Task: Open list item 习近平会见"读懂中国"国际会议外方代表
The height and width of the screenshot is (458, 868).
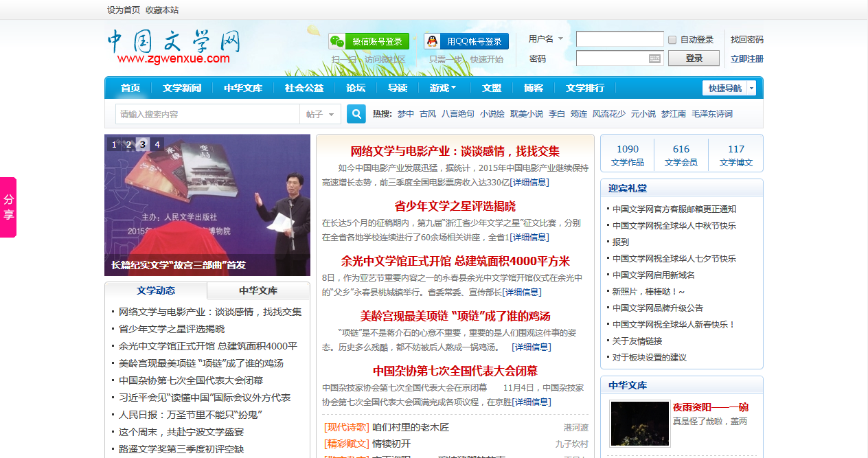Action: coord(205,398)
